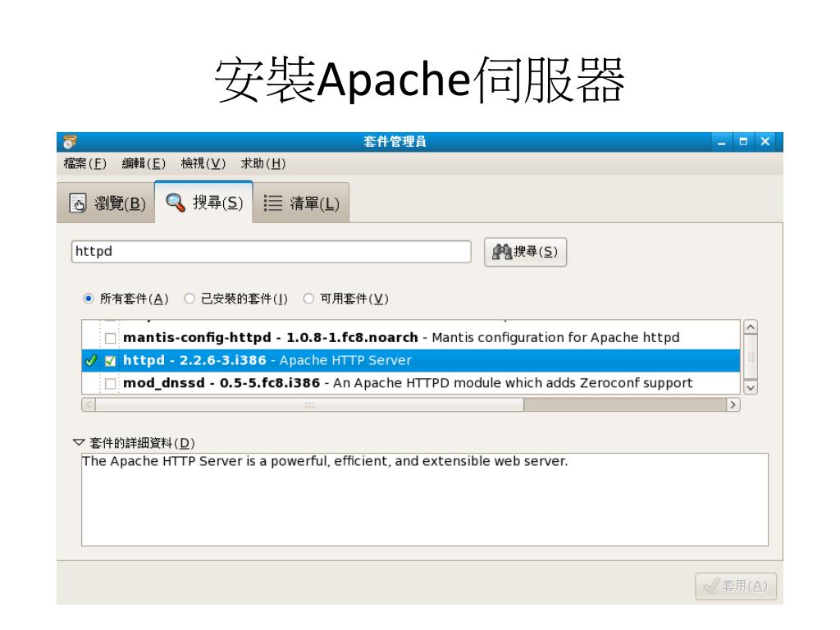Uncheck the httpd 2.2.6-3.i386 checkbox
The image size is (840, 630).
tap(111, 361)
